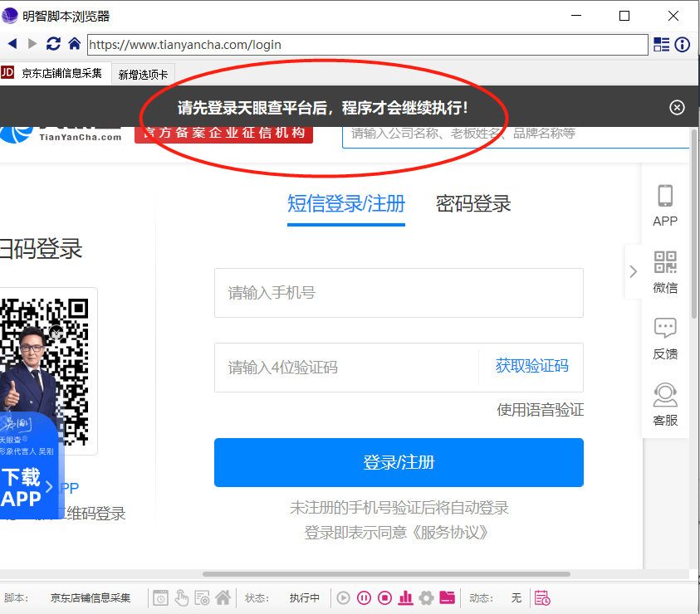This screenshot has height=614, width=700.
Task: Dismiss the login reminder banner
Action: click(677, 108)
